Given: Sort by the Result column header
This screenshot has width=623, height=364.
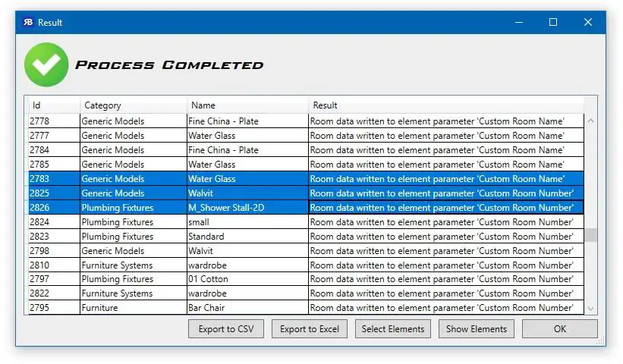Looking at the screenshot, I should pos(446,105).
